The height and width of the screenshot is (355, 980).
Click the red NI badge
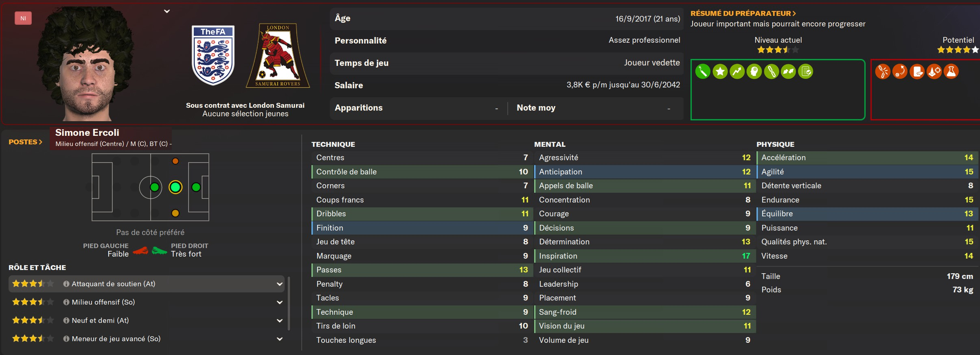coord(23,18)
